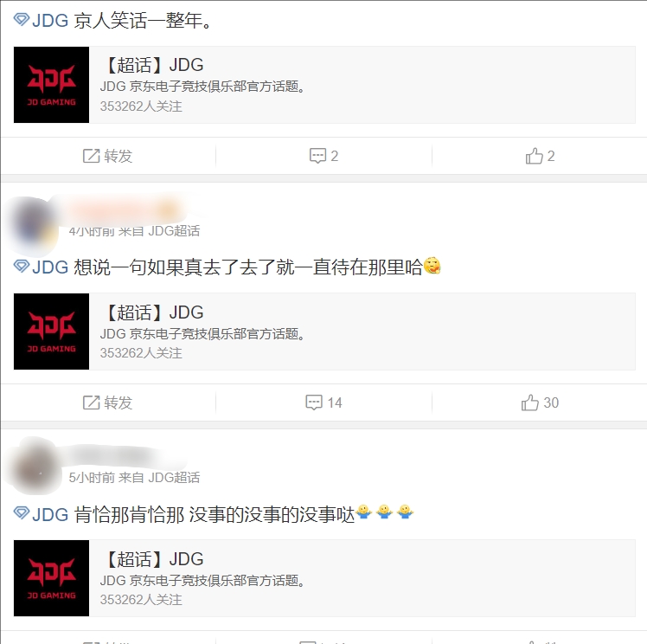Viewport: 647px width, 644px height.
Task: Open the 【超话】JDG card title in third post
Action: [x=152, y=559]
